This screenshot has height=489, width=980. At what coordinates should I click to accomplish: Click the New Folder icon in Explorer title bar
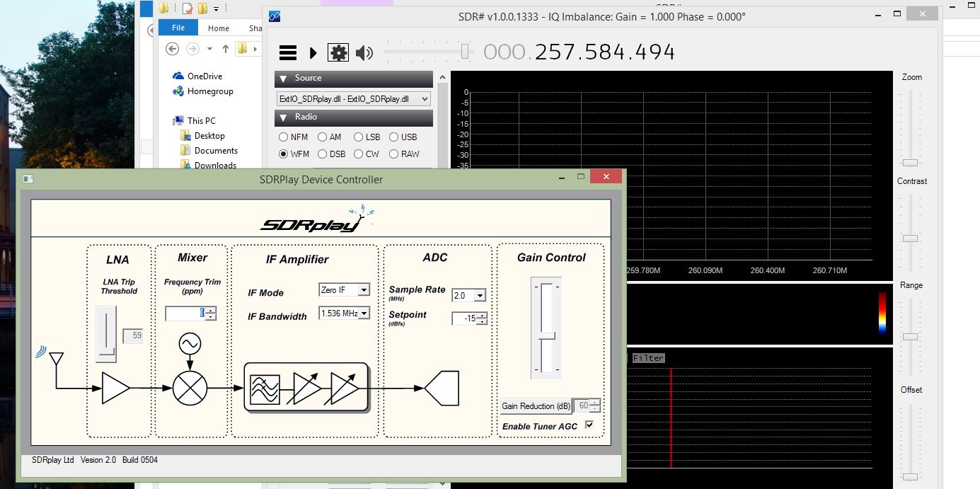[x=203, y=9]
